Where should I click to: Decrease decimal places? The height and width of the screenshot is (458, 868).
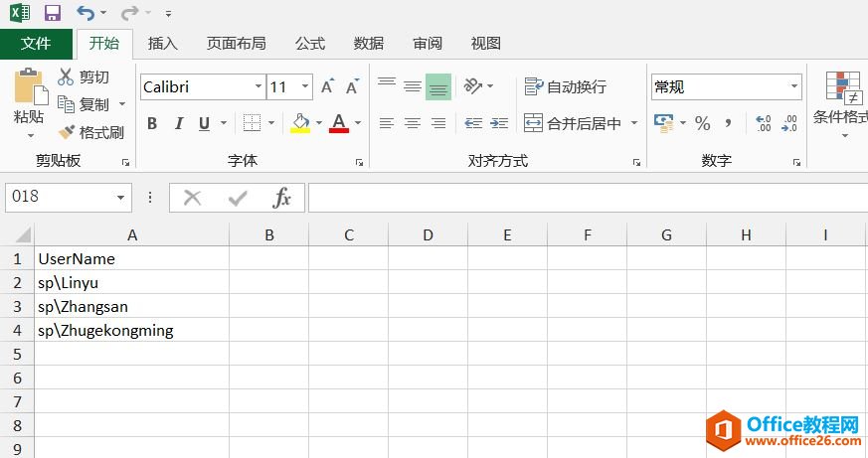789,123
